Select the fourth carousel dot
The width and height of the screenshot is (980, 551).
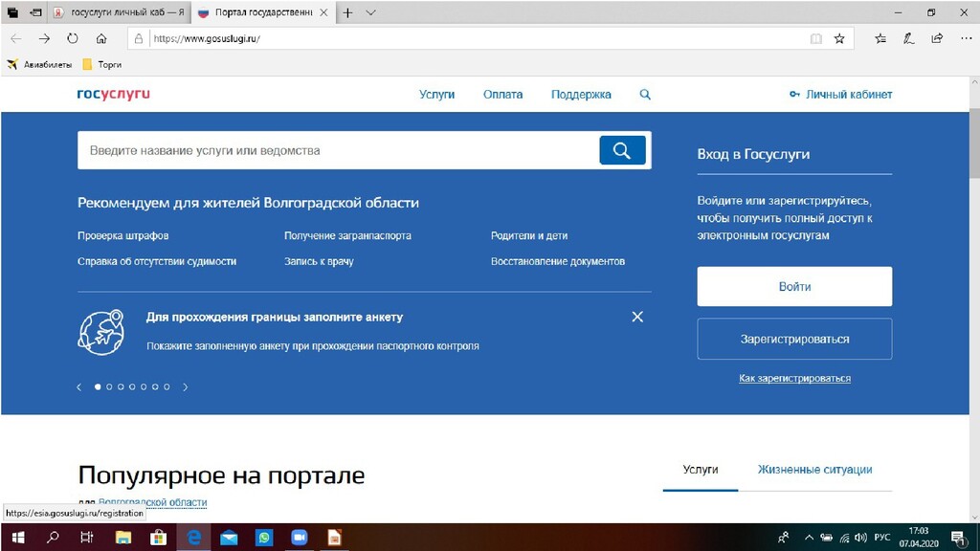pos(132,386)
